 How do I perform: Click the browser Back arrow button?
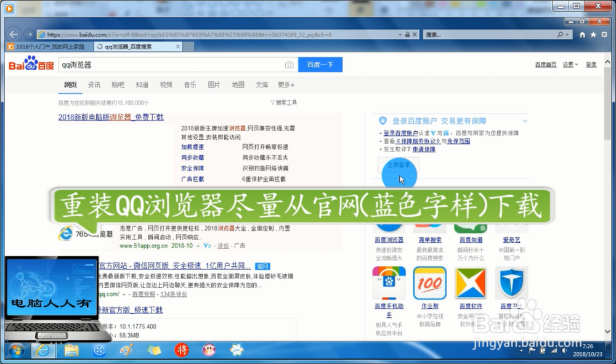pyautogui.click(x=14, y=34)
